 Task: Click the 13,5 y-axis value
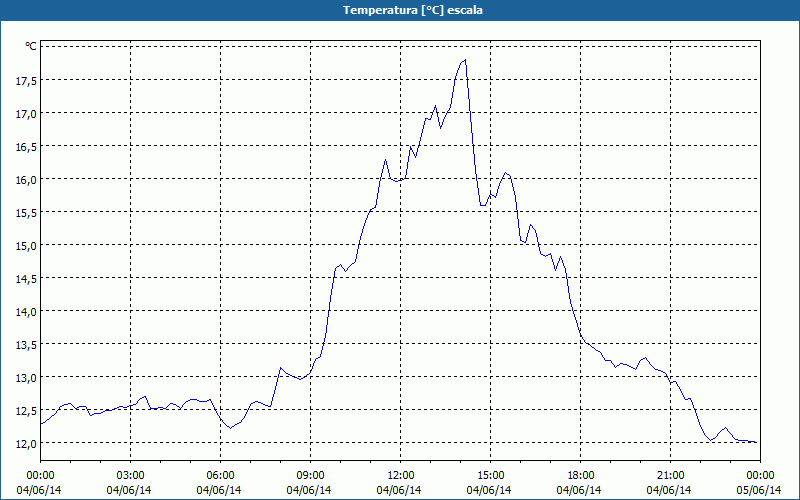pos(25,344)
